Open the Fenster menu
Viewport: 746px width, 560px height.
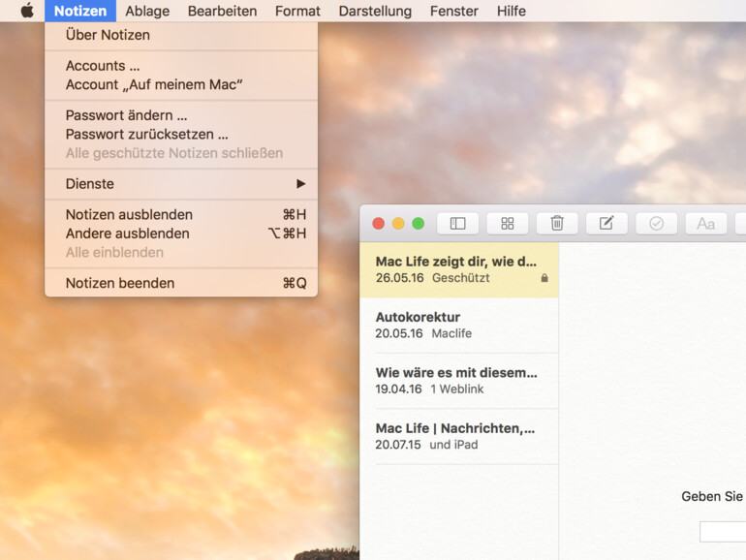453,11
